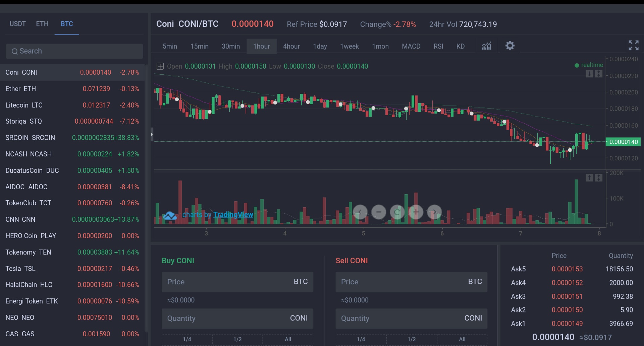The height and width of the screenshot is (346, 644).
Task: Maximize the volume pane with double arrow
Action: pos(599,178)
